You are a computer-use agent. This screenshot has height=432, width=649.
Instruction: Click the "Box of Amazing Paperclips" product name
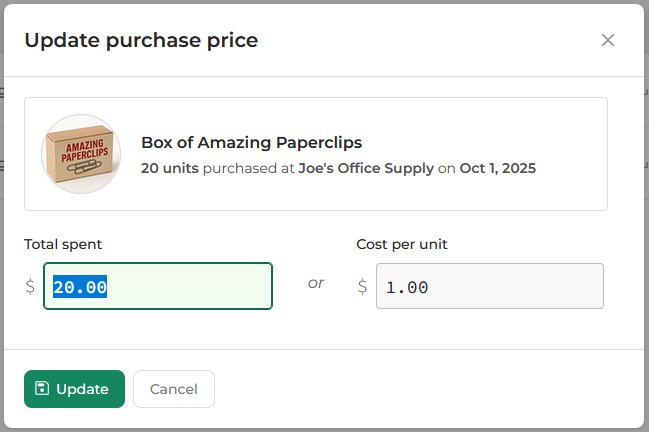point(251,142)
